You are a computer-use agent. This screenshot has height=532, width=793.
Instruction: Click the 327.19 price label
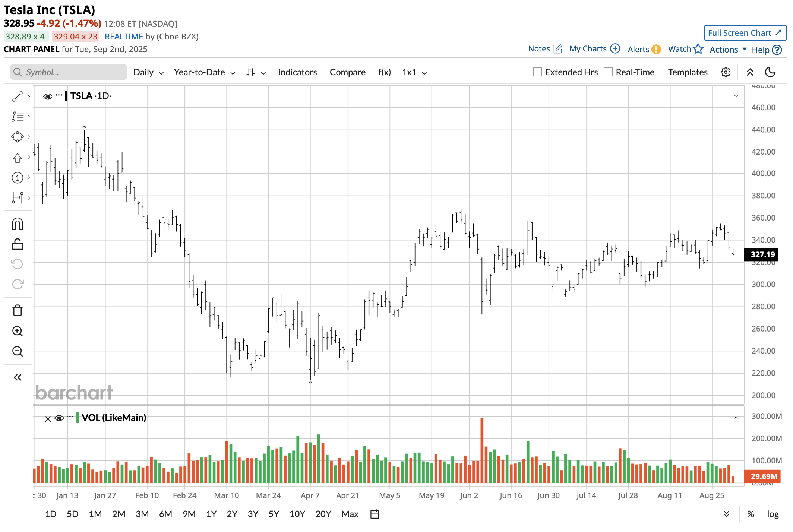[762, 254]
